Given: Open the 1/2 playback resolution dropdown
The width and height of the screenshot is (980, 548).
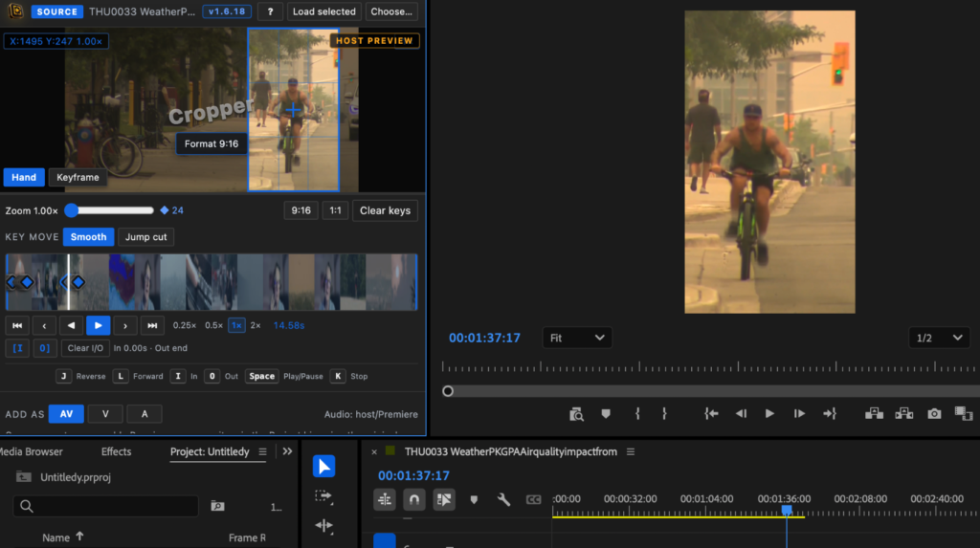Looking at the screenshot, I should (x=939, y=338).
